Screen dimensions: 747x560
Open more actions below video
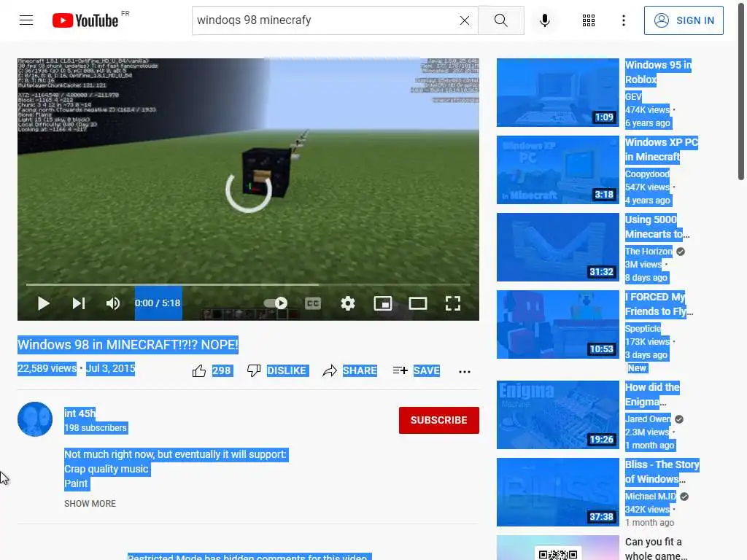click(x=465, y=371)
